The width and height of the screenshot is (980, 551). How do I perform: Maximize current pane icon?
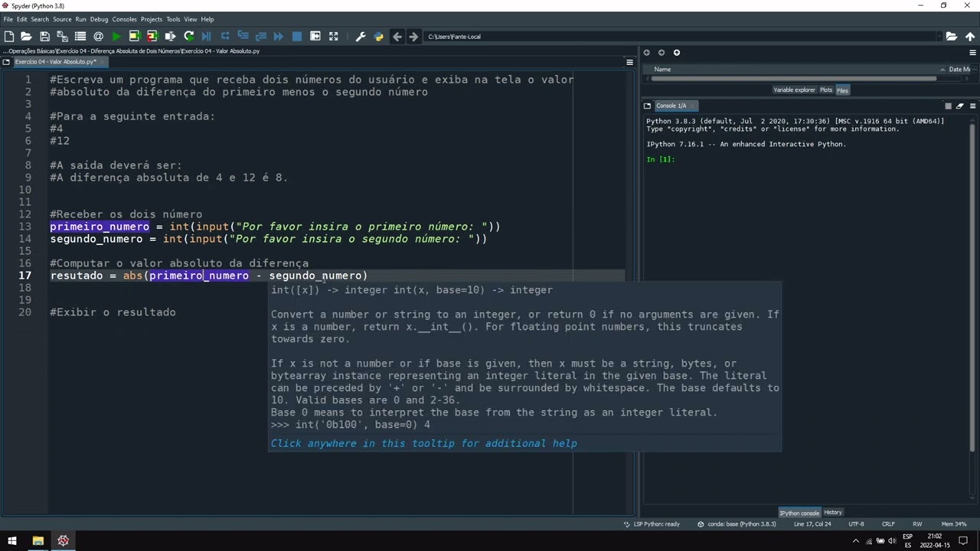point(333,36)
